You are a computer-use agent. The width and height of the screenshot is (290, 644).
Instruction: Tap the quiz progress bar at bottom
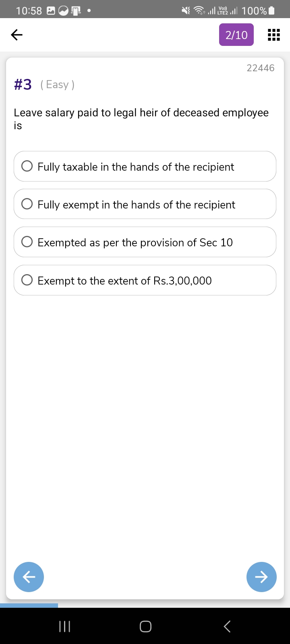29,605
